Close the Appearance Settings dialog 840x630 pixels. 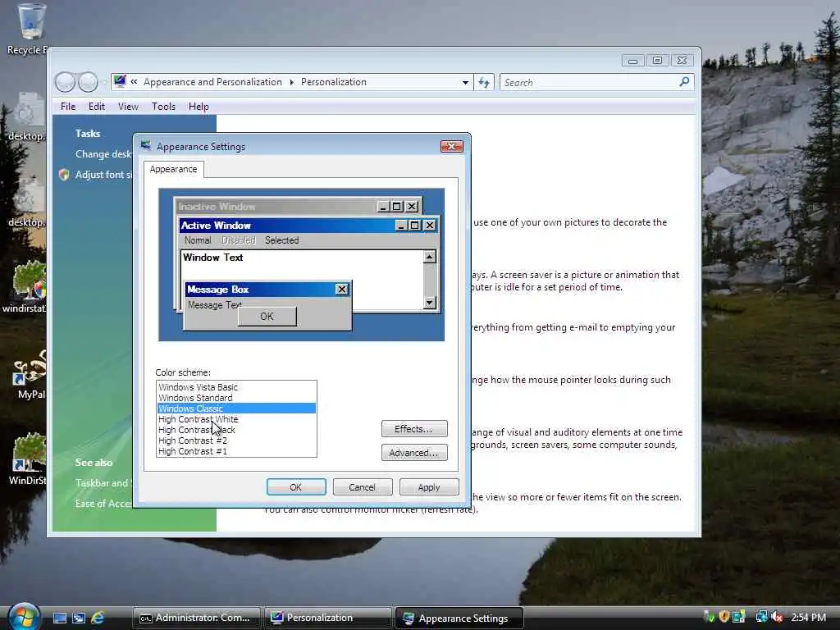(x=452, y=146)
